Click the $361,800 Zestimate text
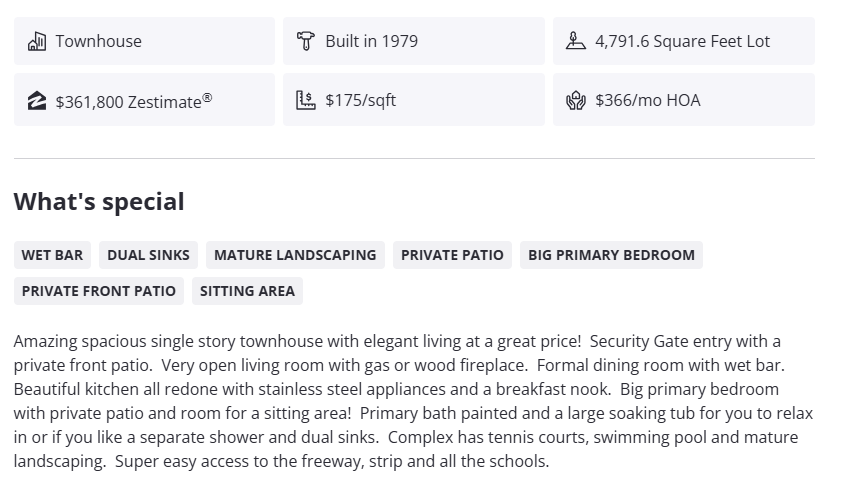Image resolution: width=844 pixels, height=478 pixels. 134,101
